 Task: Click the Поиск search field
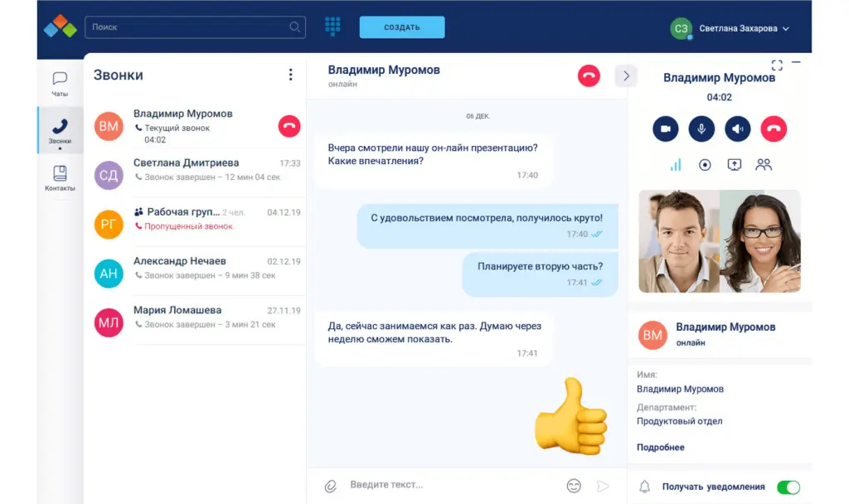195,27
